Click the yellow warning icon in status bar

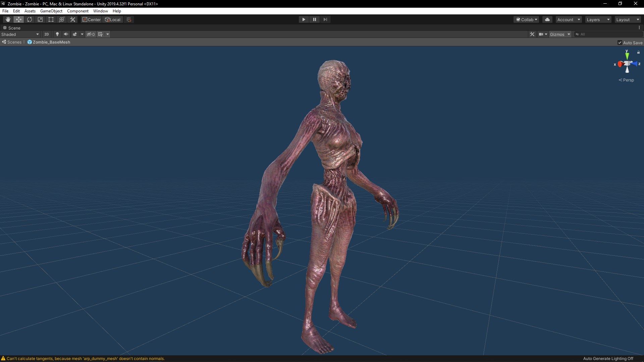coord(3,358)
